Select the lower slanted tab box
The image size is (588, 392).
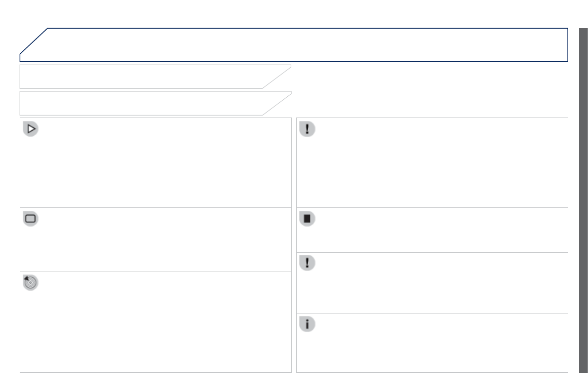tap(143, 103)
